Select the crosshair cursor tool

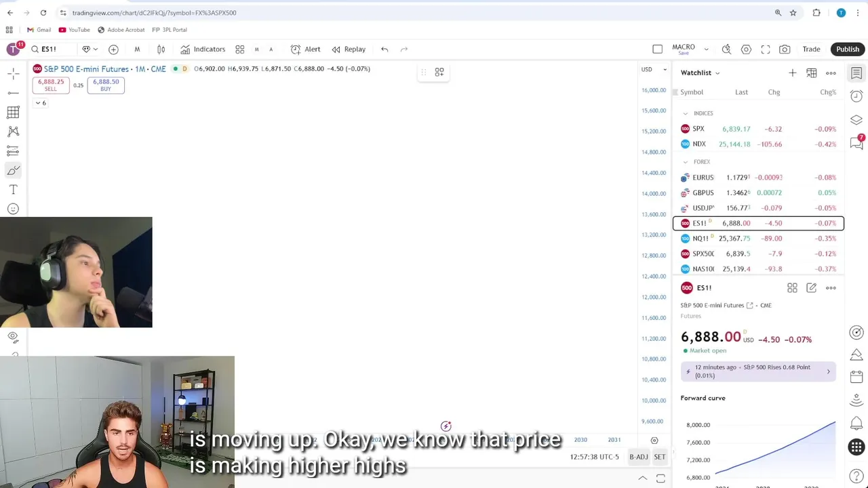click(13, 73)
